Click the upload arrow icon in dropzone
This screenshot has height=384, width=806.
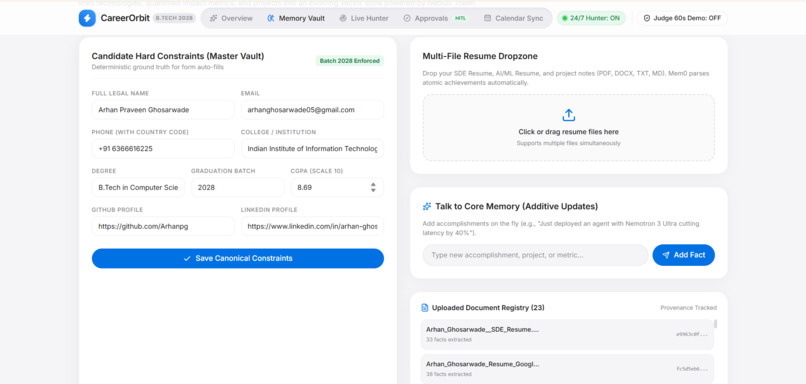tap(569, 115)
